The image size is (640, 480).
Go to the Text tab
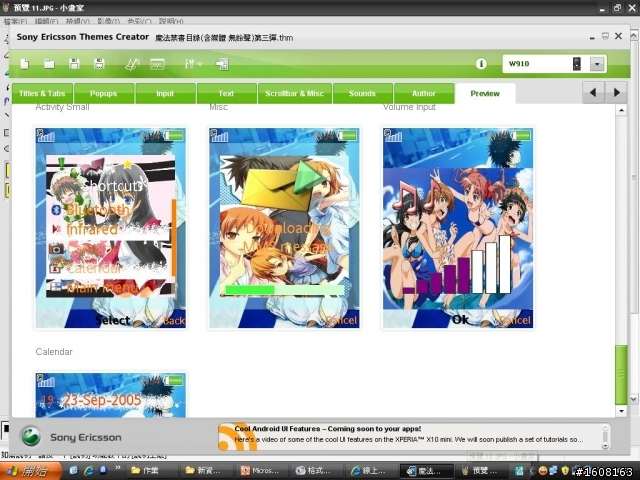point(226,93)
